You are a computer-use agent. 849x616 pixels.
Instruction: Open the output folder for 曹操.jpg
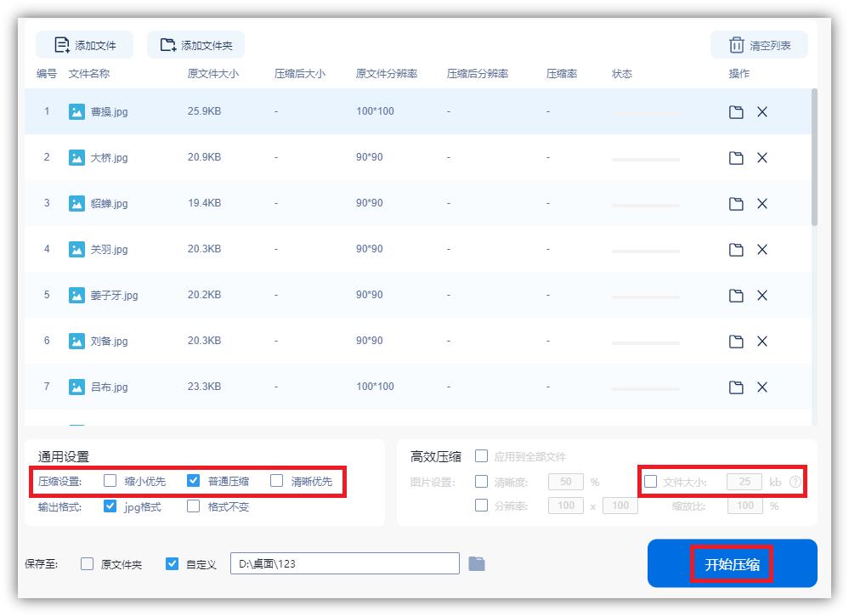pos(737,111)
